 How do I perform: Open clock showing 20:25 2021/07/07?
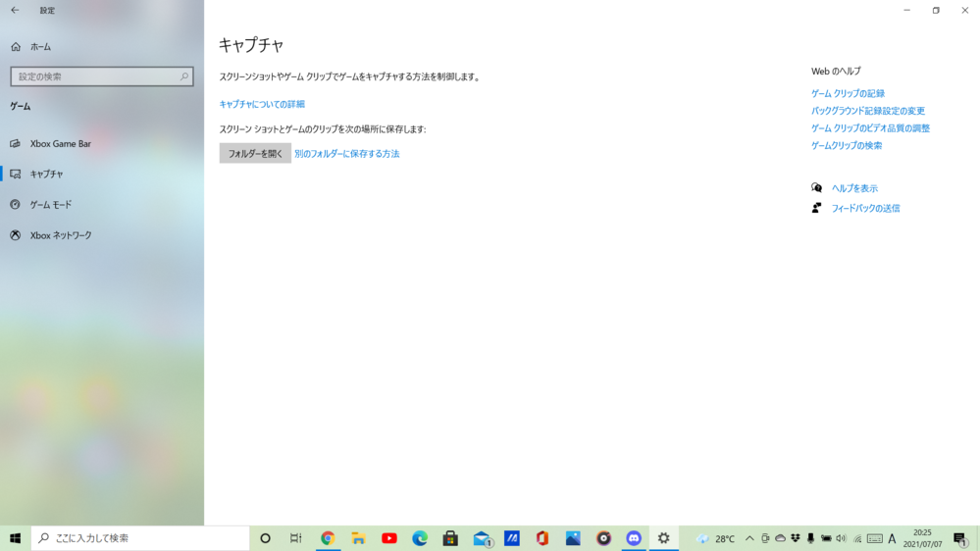click(922, 538)
